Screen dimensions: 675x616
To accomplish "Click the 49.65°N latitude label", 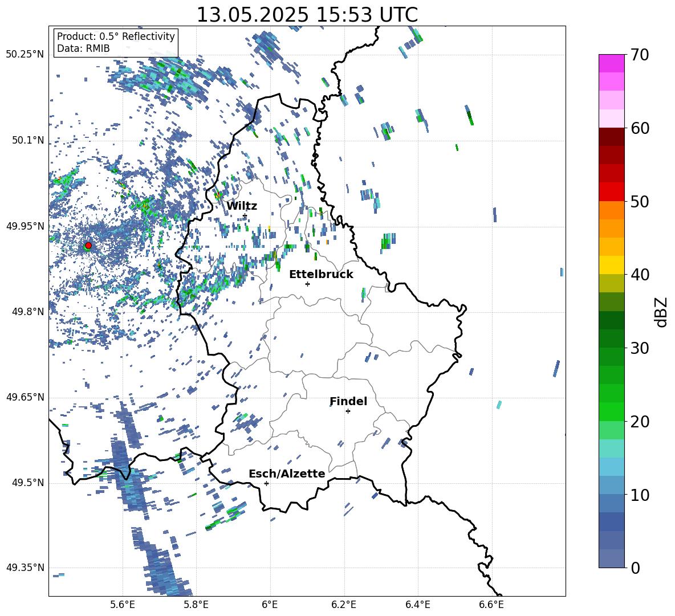I will (x=25, y=397).
